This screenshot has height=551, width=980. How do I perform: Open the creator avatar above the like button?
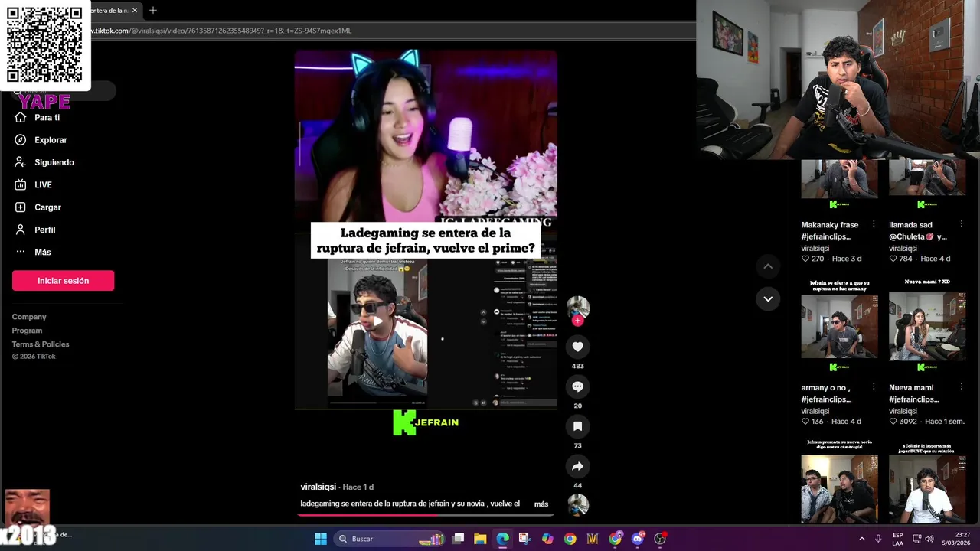tap(577, 307)
